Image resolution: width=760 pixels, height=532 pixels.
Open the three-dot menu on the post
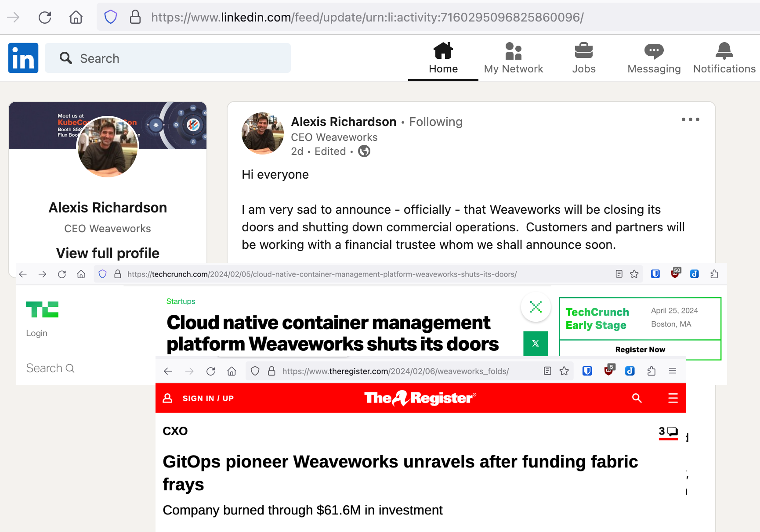(690, 119)
